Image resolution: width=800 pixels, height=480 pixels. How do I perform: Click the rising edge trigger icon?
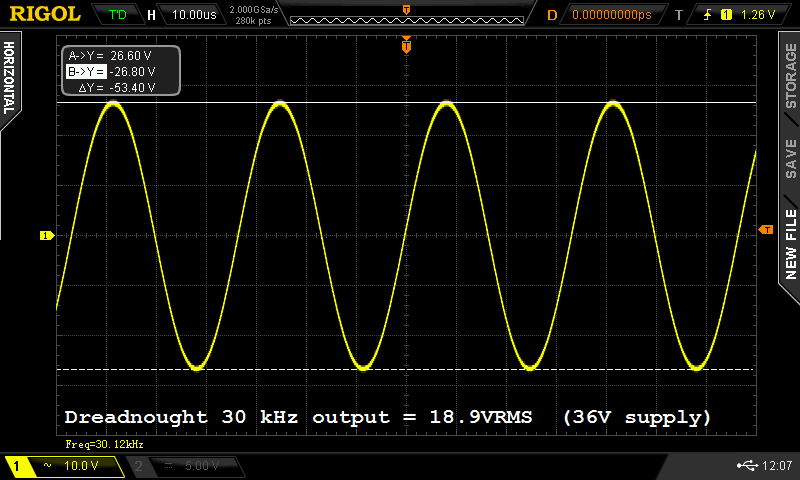click(708, 15)
